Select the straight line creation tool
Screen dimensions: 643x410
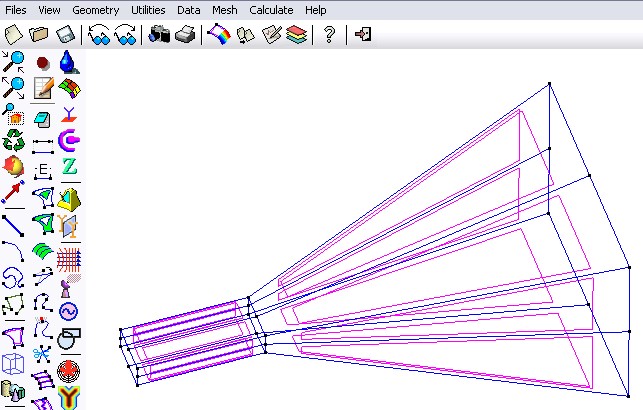point(13,226)
